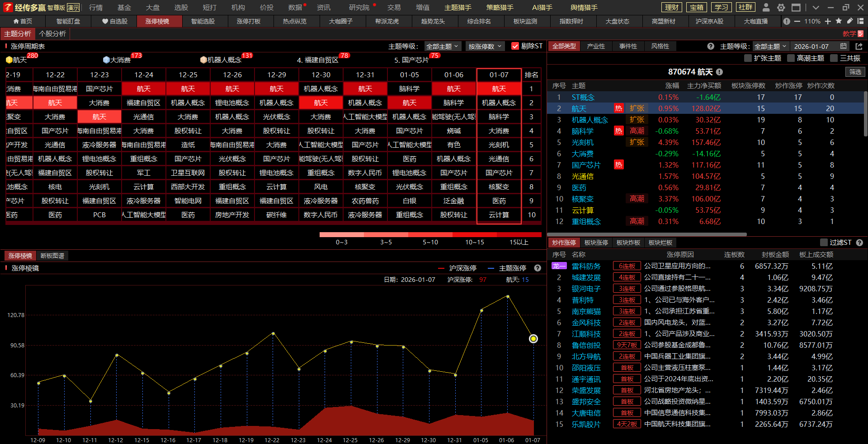Toggle the 过滤ST checkbox
Viewport: 868px width, 444px height.
824,243
